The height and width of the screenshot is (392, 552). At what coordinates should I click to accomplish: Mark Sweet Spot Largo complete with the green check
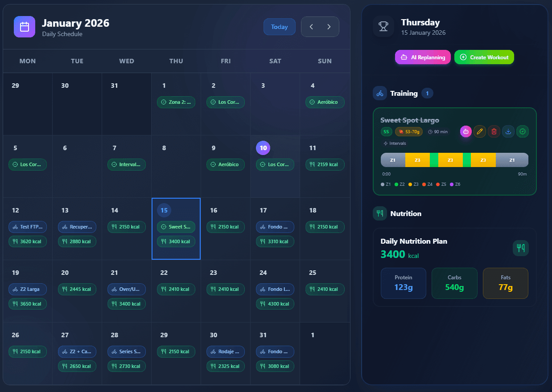(523, 131)
